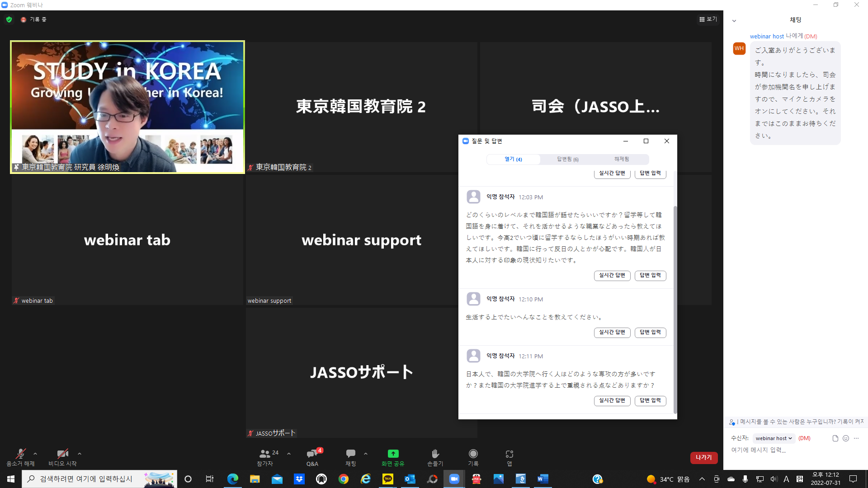Click the WH avatar in chat
This screenshot has width=868, height=488.
739,48
